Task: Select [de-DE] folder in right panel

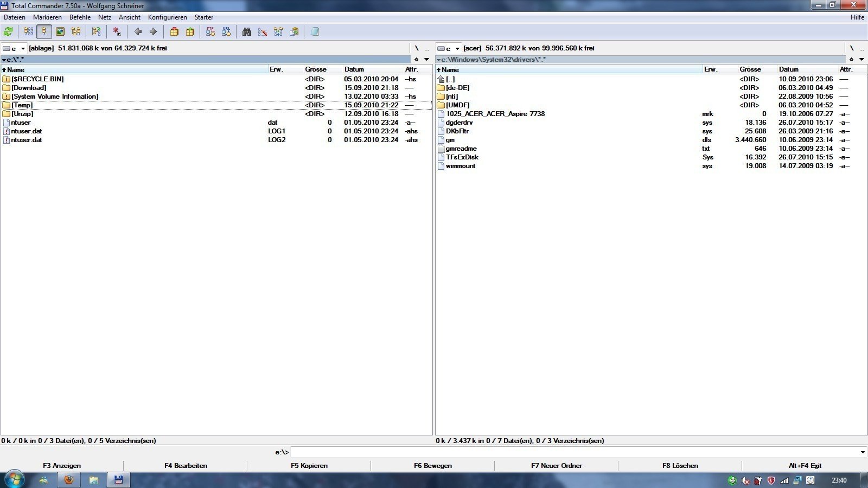Action: (x=651, y=88)
